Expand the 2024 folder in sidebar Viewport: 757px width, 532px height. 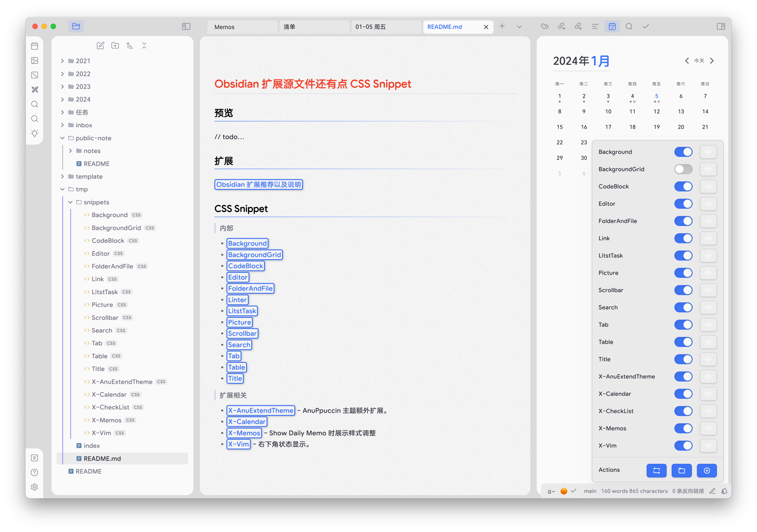click(x=63, y=99)
